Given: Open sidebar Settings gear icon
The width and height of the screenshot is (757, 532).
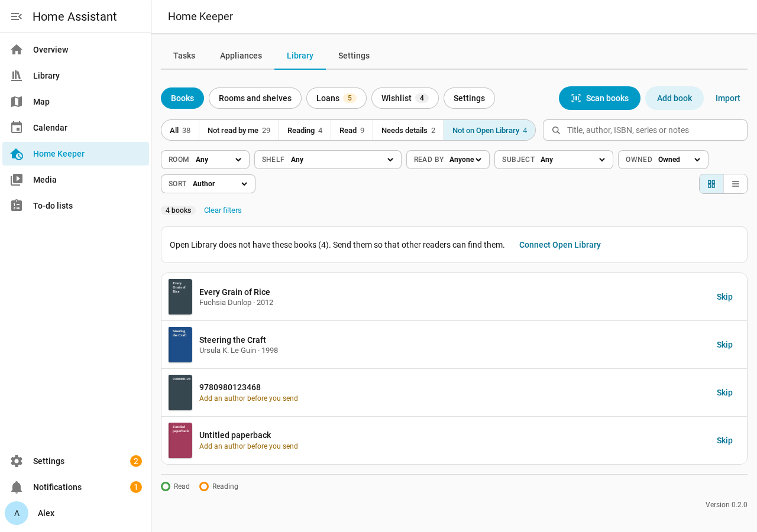Looking at the screenshot, I should pyautogui.click(x=17, y=461).
